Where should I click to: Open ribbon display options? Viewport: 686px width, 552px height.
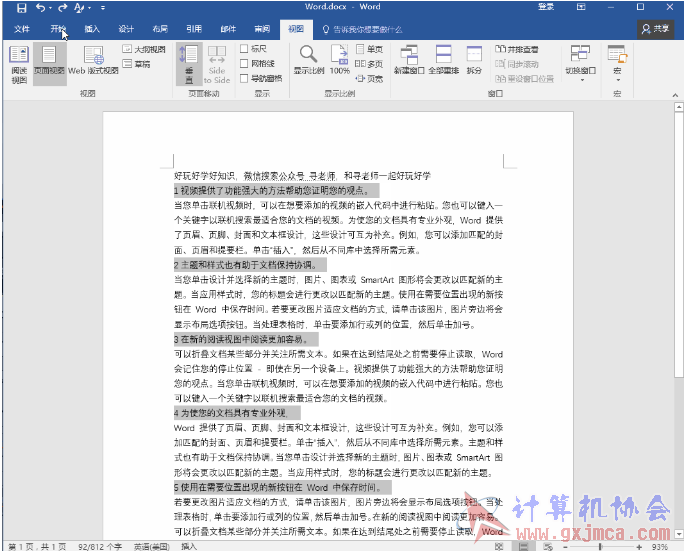coord(581,7)
